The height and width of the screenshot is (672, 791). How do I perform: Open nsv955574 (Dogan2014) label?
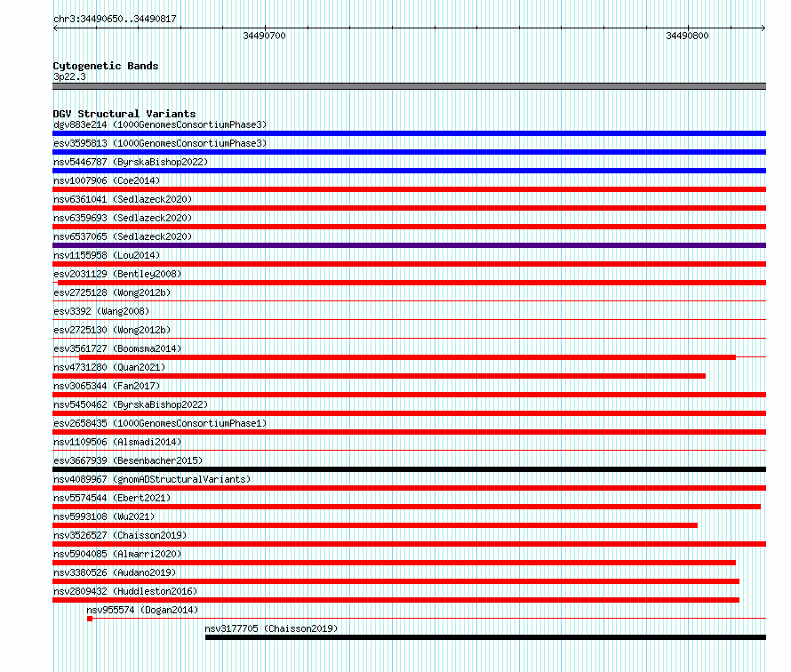(x=142, y=610)
